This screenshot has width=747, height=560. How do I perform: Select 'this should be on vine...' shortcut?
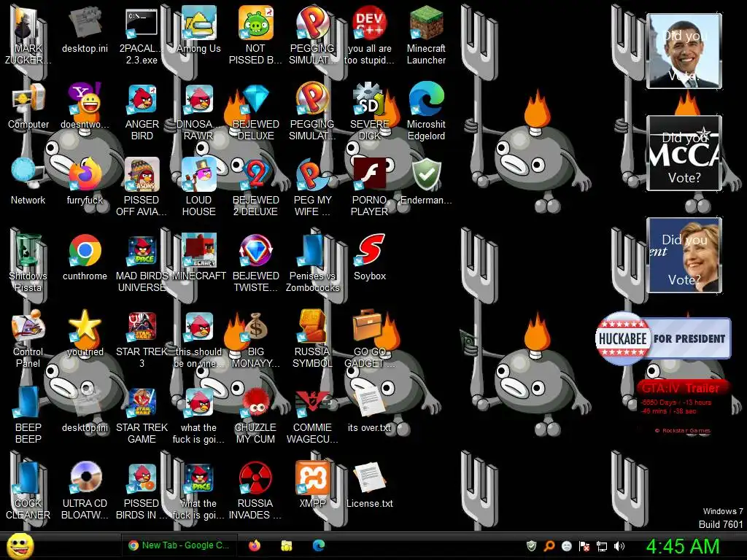(198, 338)
